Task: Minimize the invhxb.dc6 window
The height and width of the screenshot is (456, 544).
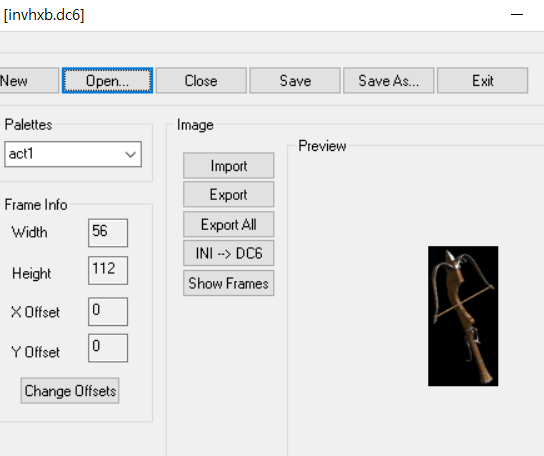Action: (x=517, y=15)
